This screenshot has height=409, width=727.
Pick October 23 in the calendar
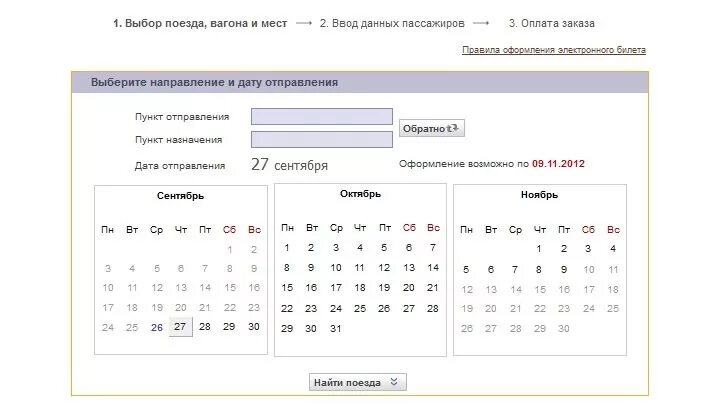pyautogui.click(x=311, y=308)
